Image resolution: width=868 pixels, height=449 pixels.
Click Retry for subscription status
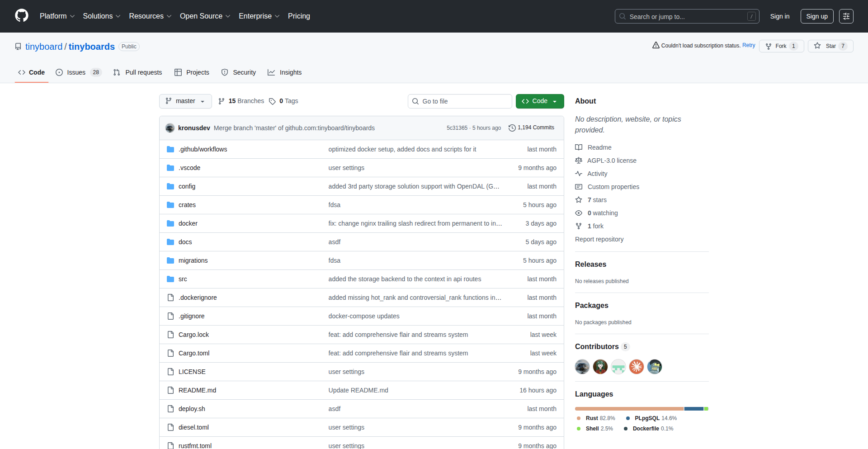coord(749,45)
